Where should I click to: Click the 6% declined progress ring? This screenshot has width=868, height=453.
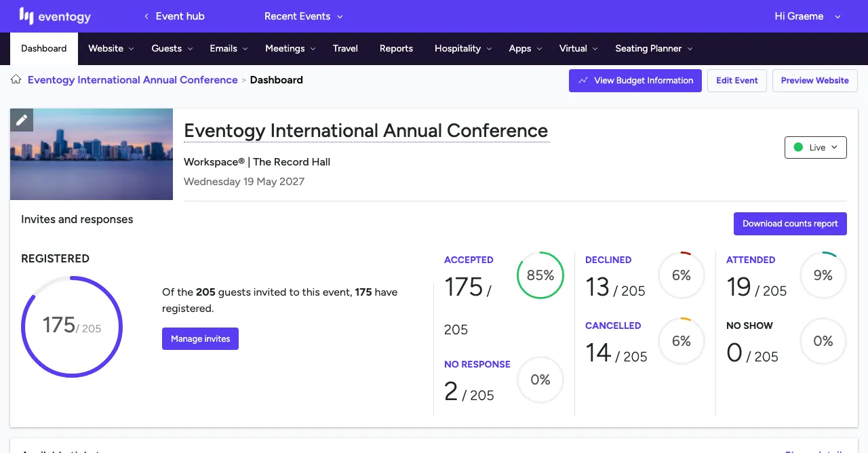click(682, 275)
